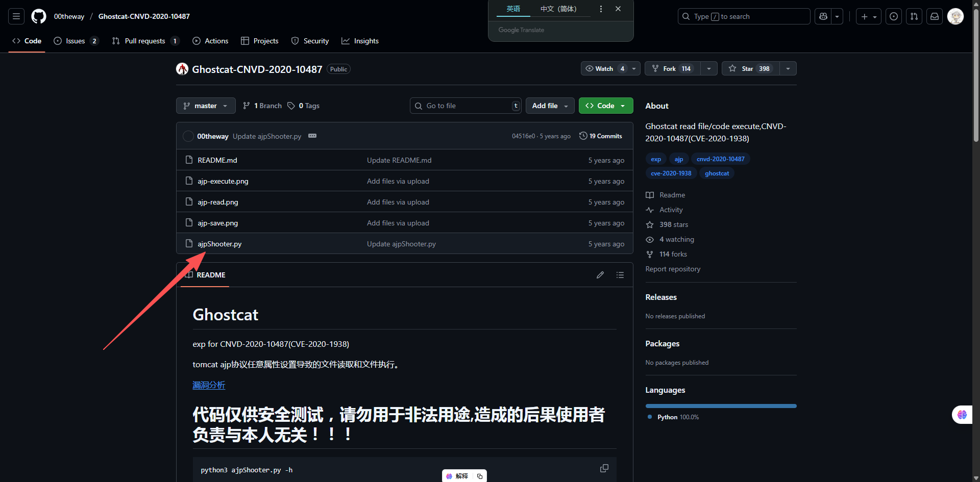Edit README with the pencil icon

(600, 275)
